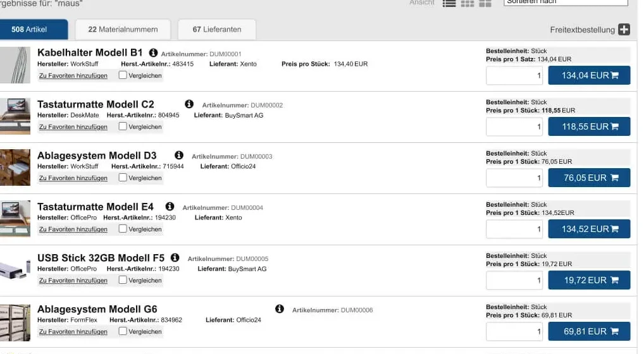644x354 pixels.
Task: Focus quantity field for Ablagesystem Modell G6
Action: point(514,332)
